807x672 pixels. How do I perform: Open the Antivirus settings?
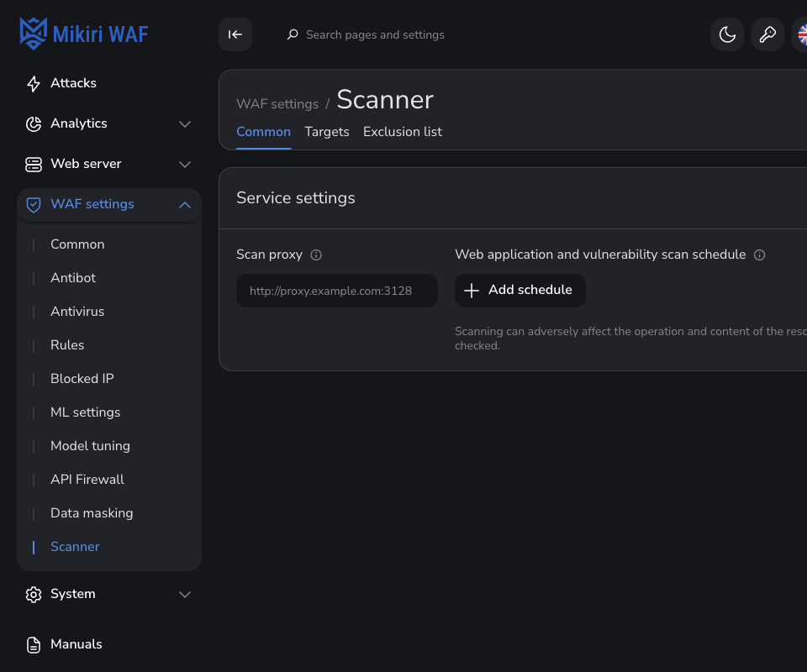click(77, 312)
